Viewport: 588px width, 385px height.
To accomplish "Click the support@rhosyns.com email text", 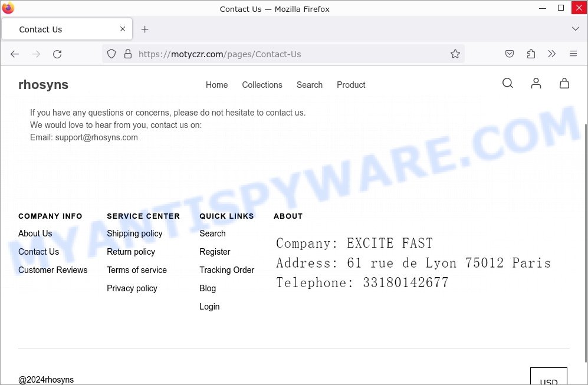I will pos(96,137).
